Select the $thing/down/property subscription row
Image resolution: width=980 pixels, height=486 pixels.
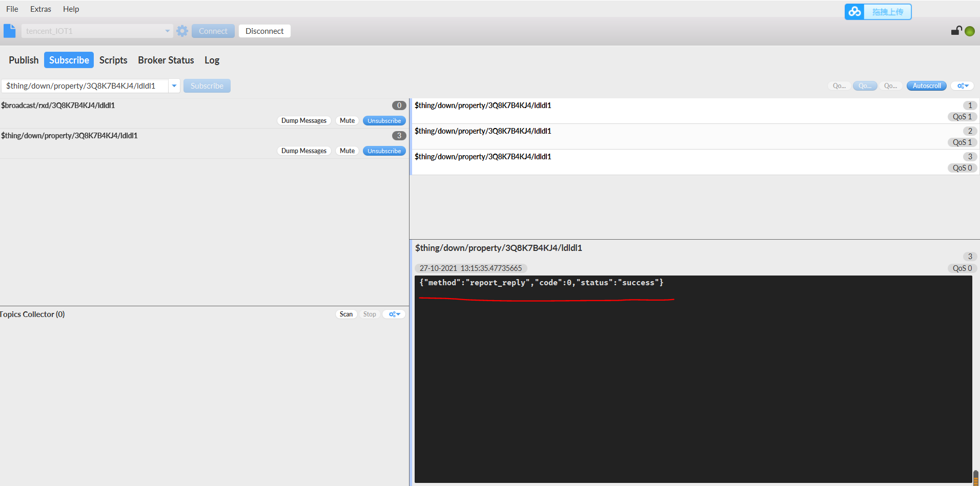pyautogui.click(x=204, y=143)
